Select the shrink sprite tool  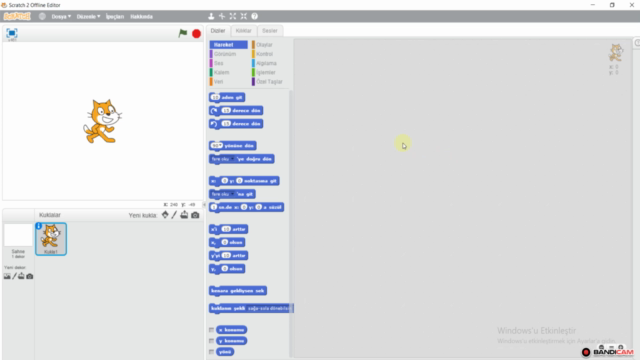(x=244, y=16)
